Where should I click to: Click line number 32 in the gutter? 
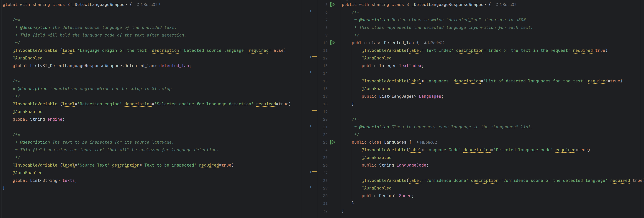pos(325,211)
